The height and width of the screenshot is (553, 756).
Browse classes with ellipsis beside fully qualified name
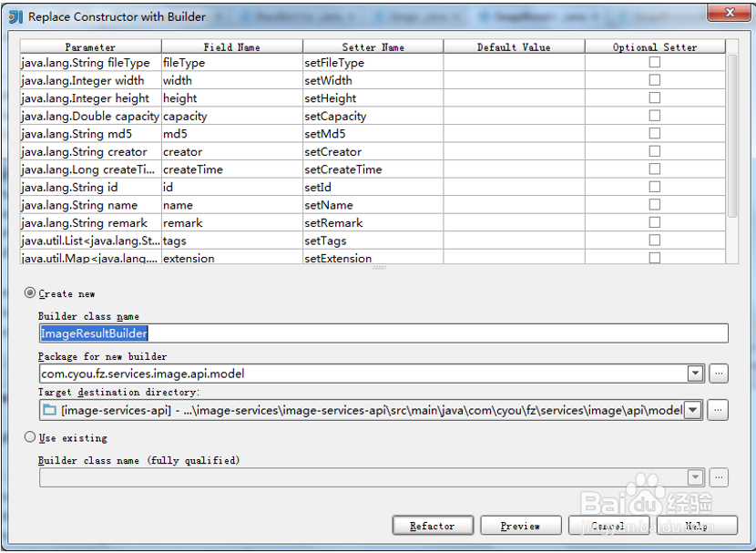[717, 476]
